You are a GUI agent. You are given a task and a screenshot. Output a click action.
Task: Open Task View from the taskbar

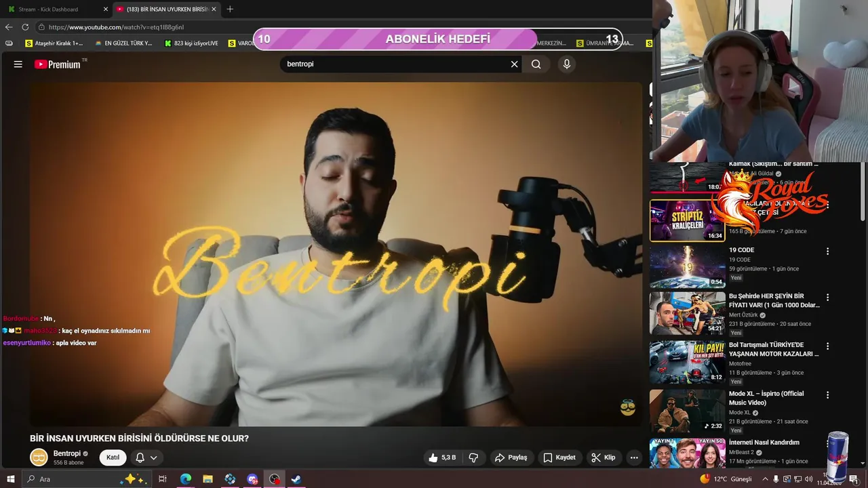click(163, 479)
